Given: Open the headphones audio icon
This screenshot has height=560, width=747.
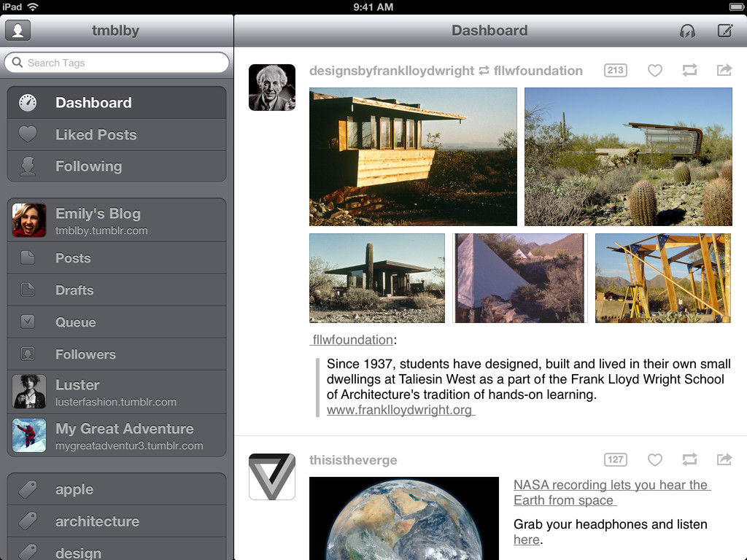Looking at the screenshot, I should click(687, 31).
